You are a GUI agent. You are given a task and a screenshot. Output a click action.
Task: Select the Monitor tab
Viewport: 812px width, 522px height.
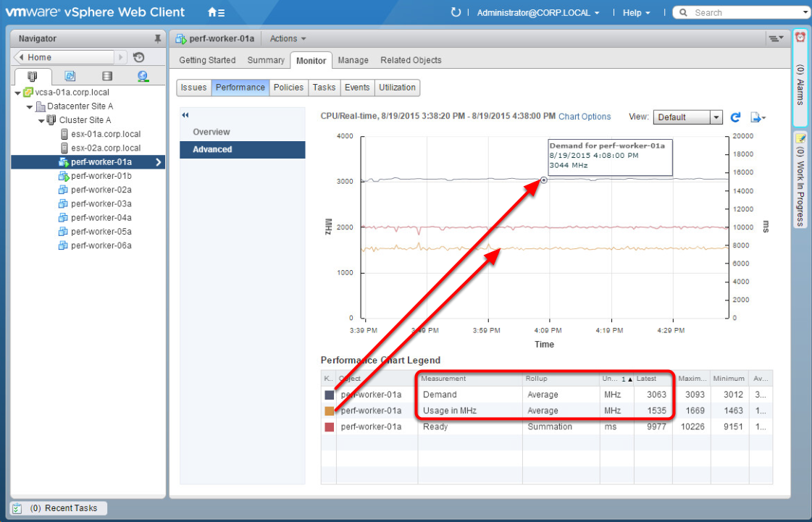pyautogui.click(x=311, y=61)
